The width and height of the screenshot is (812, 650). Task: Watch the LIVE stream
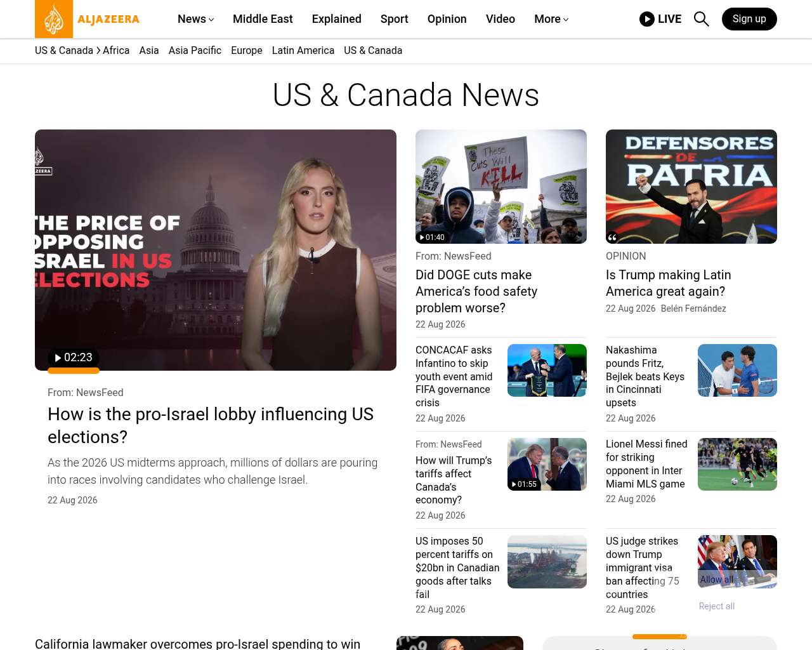(660, 19)
